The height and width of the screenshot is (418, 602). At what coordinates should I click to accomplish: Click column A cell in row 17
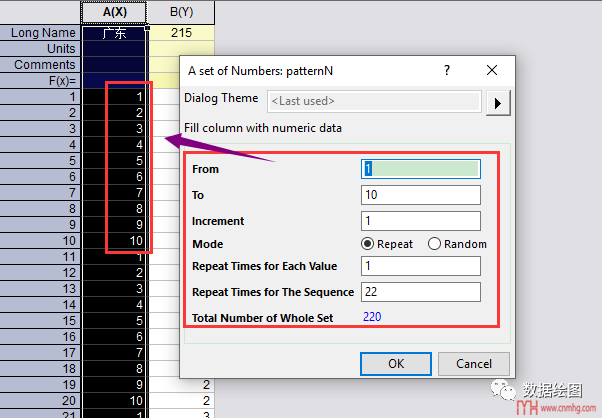(114, 352)
